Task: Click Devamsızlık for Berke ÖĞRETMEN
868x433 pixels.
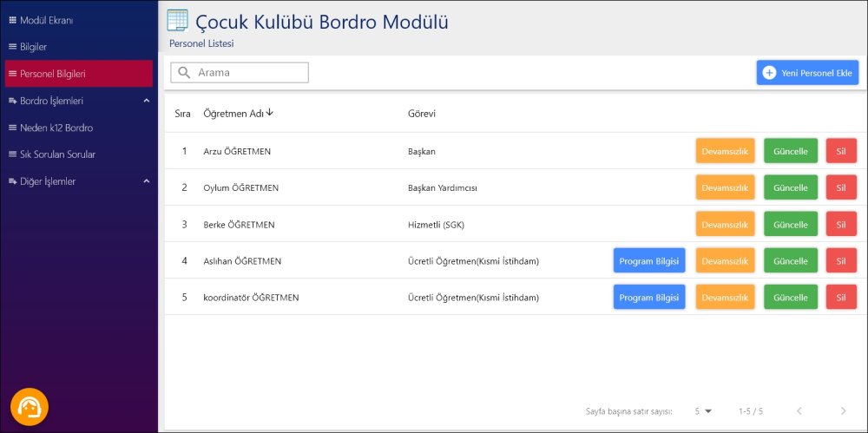Action: click(725, 224)
